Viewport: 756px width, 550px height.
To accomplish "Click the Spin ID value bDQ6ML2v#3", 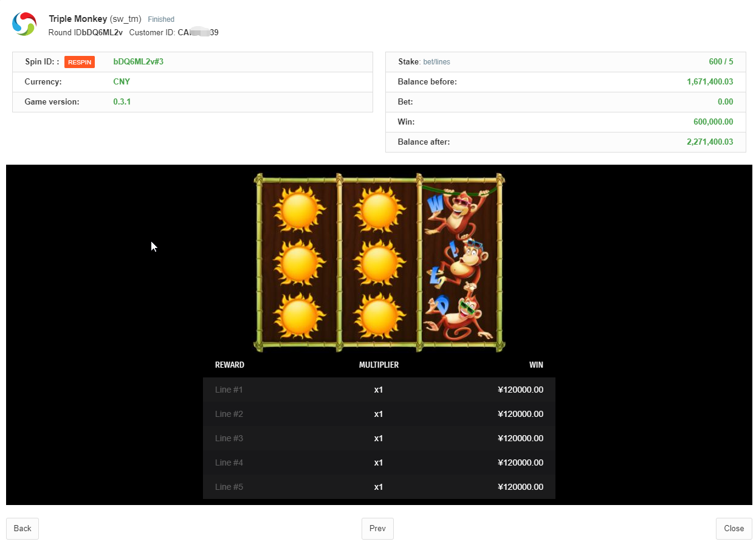I will (139, 62).
